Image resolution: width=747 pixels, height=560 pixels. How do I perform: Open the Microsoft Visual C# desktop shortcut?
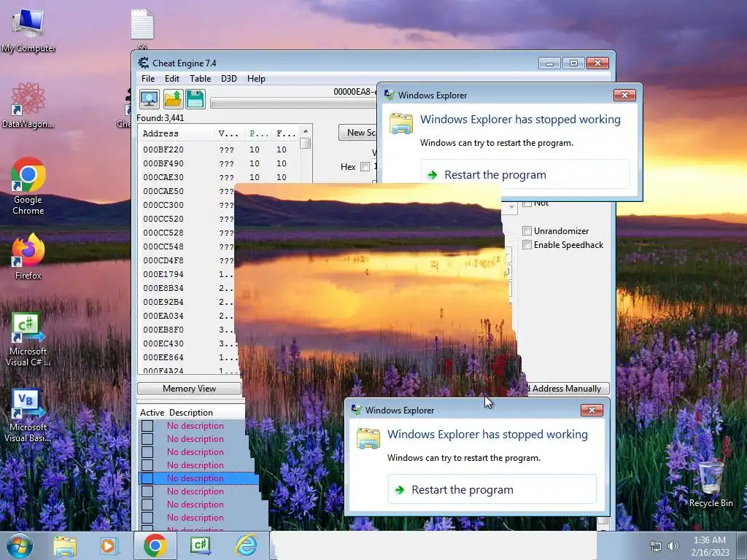[x=28, y=340]
